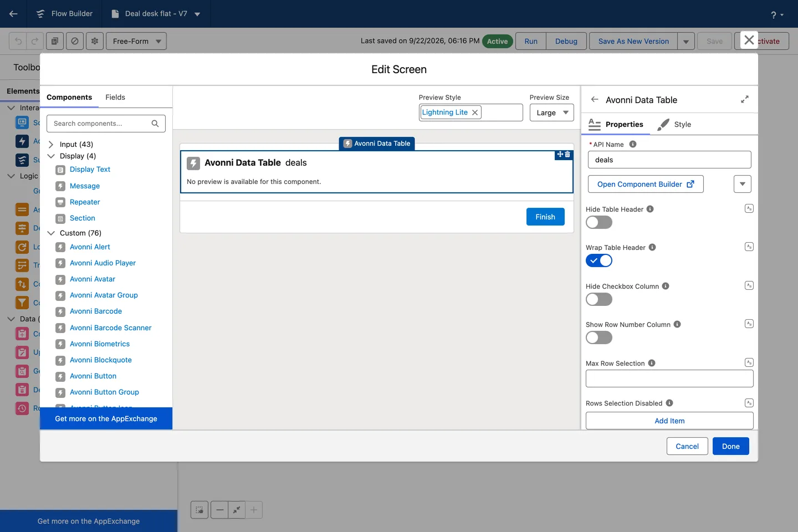Expand the properties panel with arrows icon

[x=745, y=99]
